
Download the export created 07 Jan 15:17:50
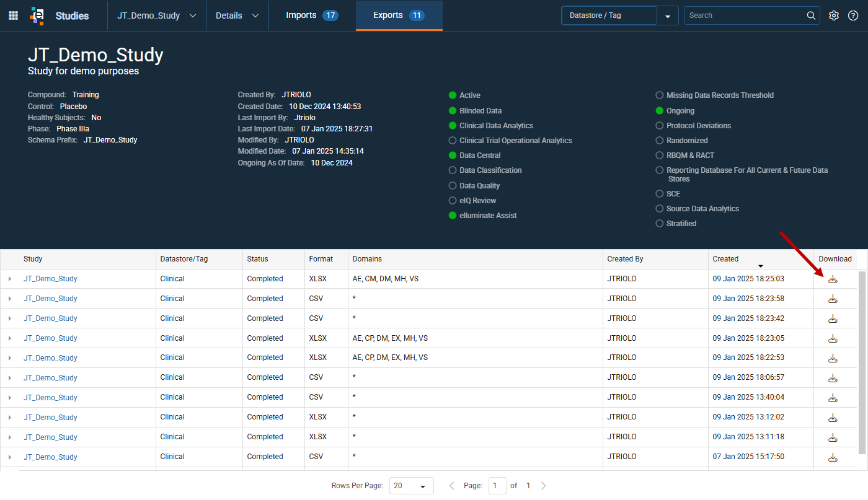click(833, 457)
